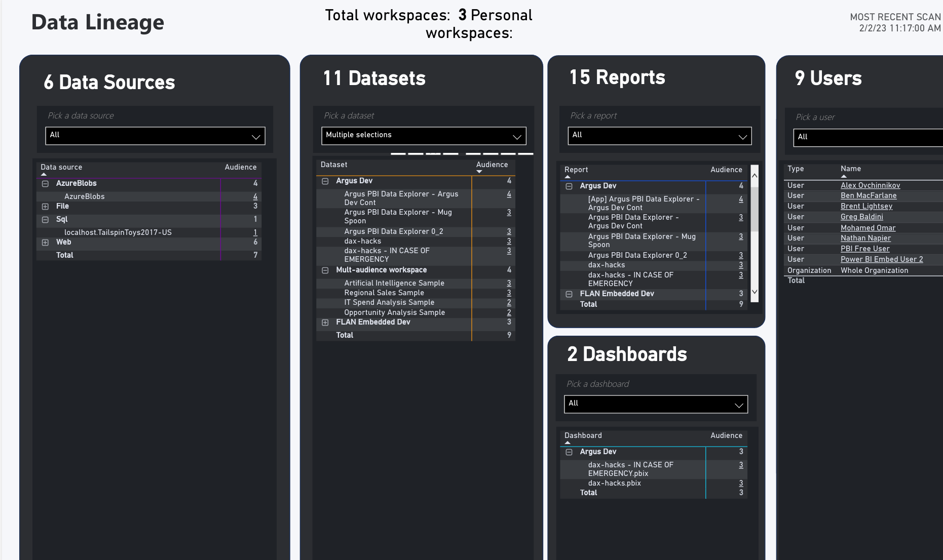Expand the File data source group
The width and height of the screenshot is (943, 560).
[45, 207]
